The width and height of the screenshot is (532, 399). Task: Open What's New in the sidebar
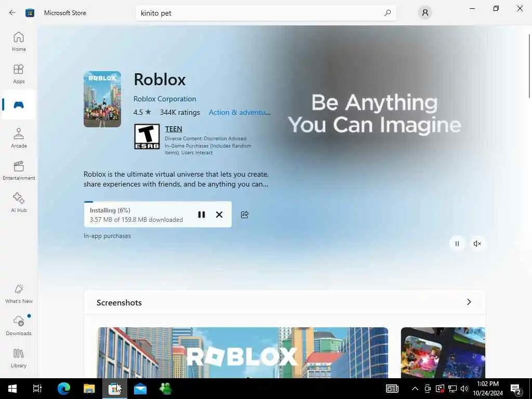(19, 294)
